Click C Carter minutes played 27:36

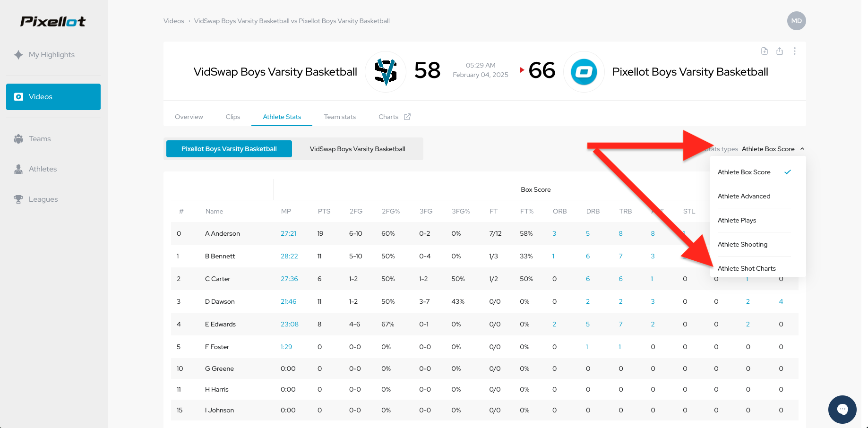(289, 279)
